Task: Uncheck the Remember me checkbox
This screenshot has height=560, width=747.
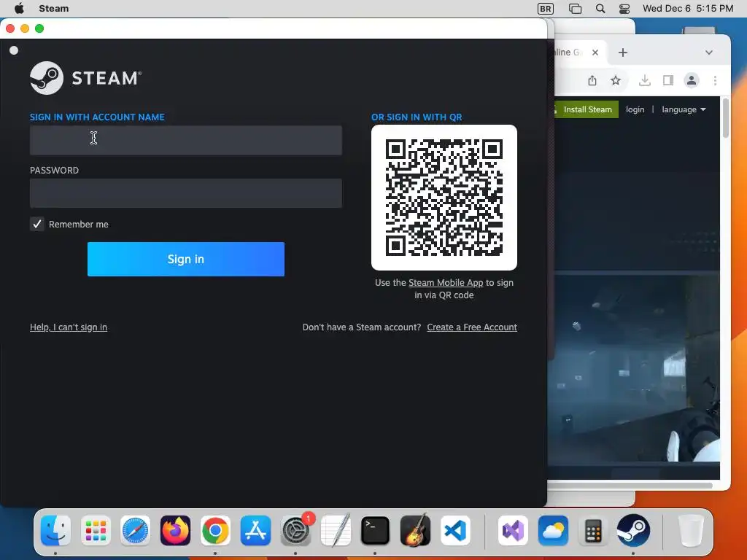Action: 37,224
